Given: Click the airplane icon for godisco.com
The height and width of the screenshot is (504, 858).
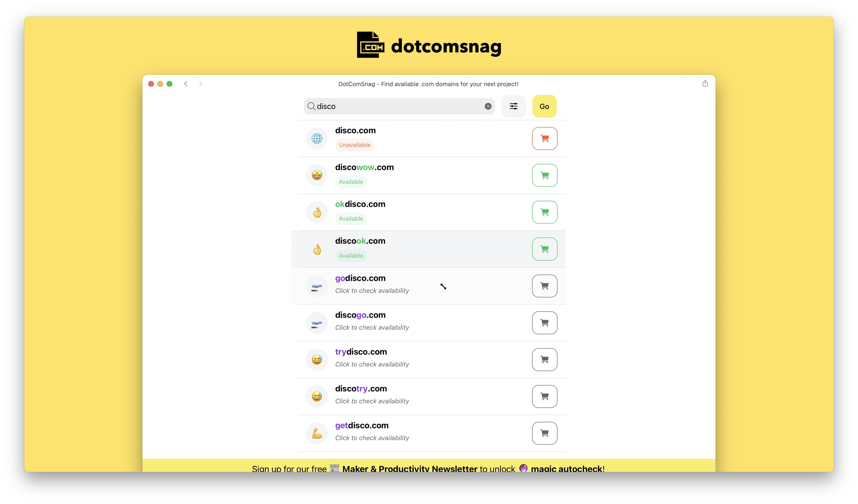Looking at the screenshot, I should point(317,286).
